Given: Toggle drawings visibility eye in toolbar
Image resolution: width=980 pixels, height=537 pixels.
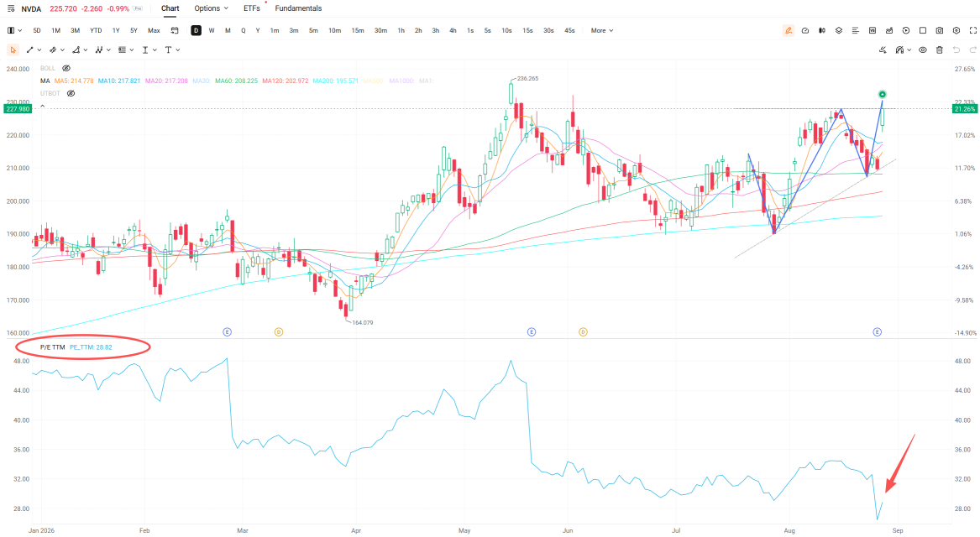Looking at the screenshot, I should tap(923, 50).
